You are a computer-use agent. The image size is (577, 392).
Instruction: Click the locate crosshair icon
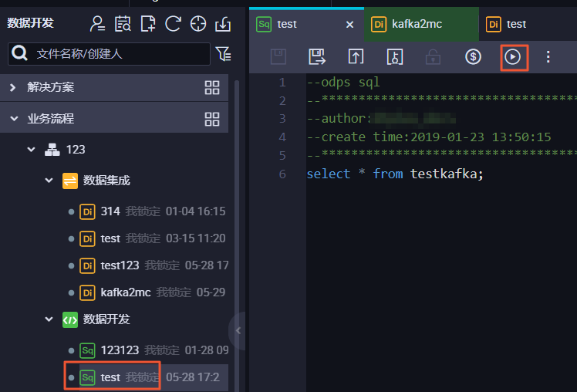pyautogui.click(x=198, y=24)
